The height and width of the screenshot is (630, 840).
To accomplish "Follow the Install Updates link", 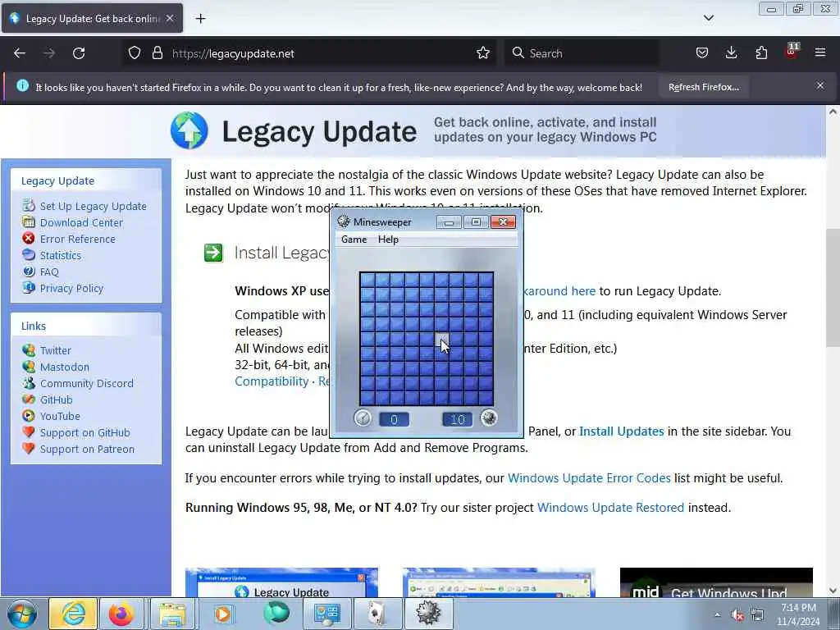I will click(622, 431).
